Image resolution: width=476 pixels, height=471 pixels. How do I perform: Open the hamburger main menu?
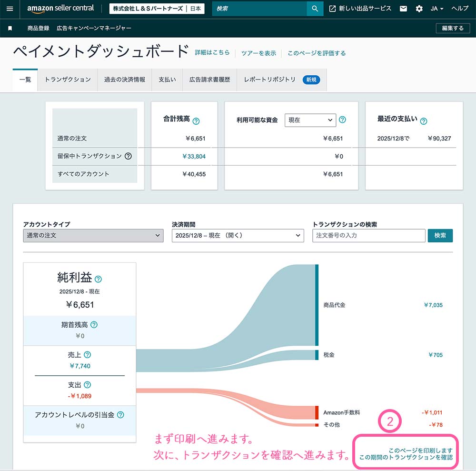[x=10, y=9]
